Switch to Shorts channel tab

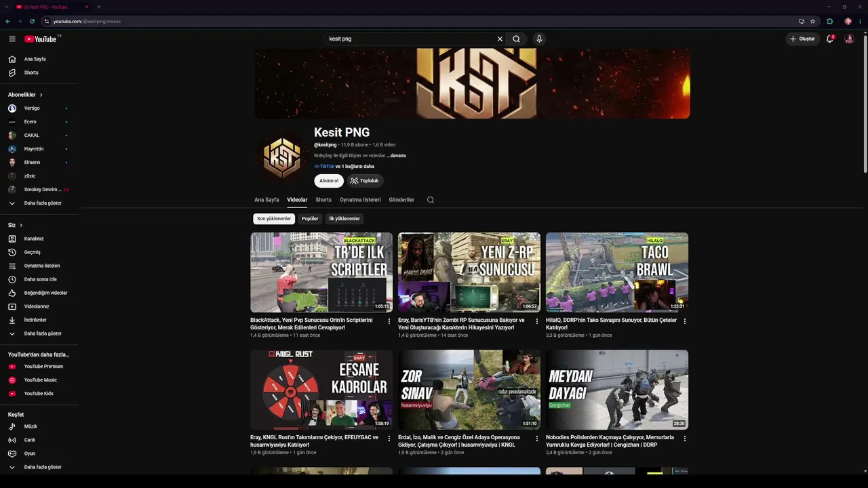coord(323,200)
